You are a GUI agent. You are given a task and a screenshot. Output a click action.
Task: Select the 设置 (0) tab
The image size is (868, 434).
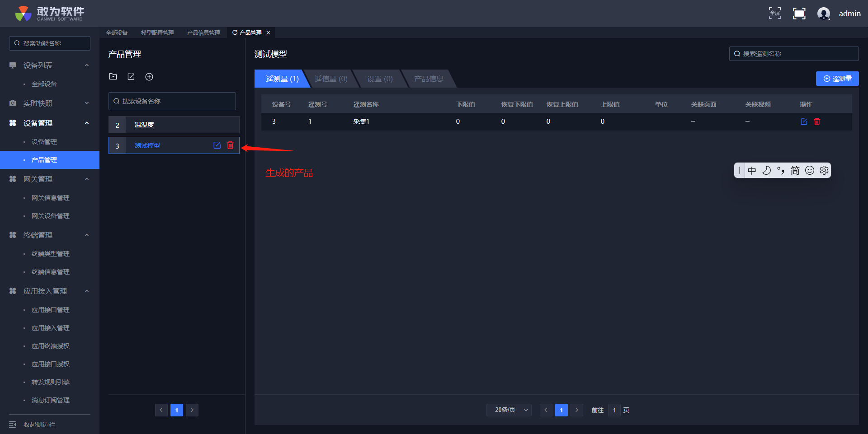[x=380, y=79]
